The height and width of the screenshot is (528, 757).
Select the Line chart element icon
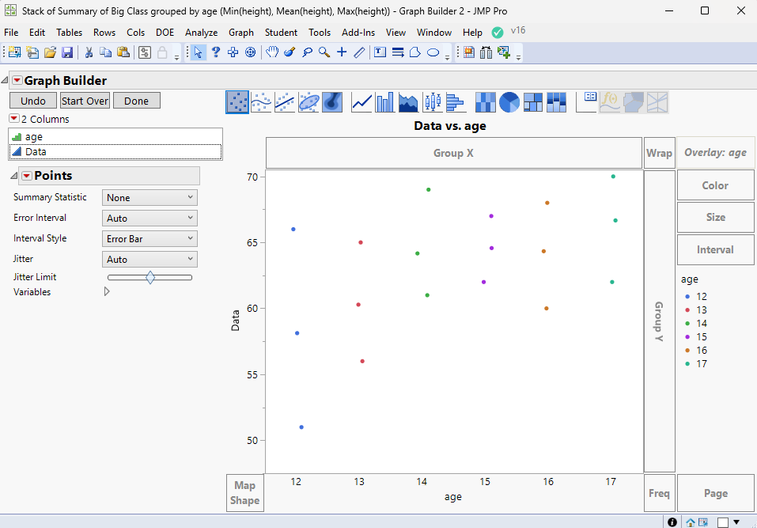[x=362, y=102]
